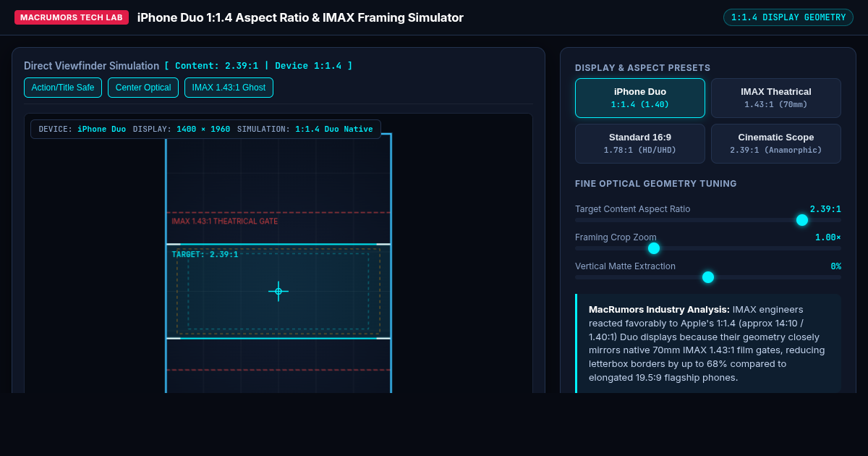Click the 'TARGET: 2.39:1' frame label
The height and width of the screenshot is (456, 868).
coord(205,255)
